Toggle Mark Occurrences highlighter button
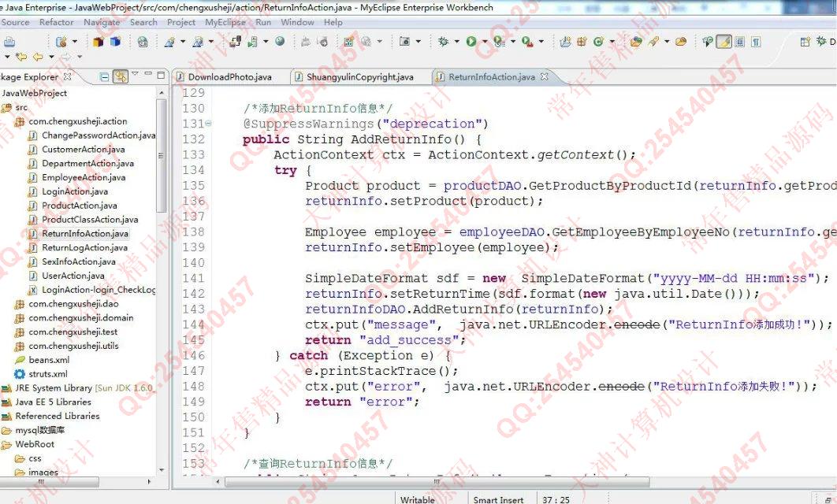 [724, 41]
